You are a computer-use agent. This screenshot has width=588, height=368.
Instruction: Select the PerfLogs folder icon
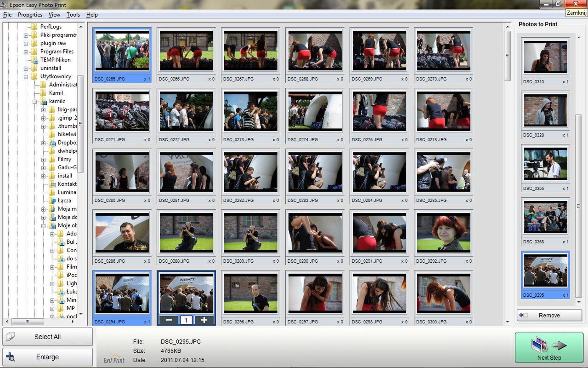(34, 27)
